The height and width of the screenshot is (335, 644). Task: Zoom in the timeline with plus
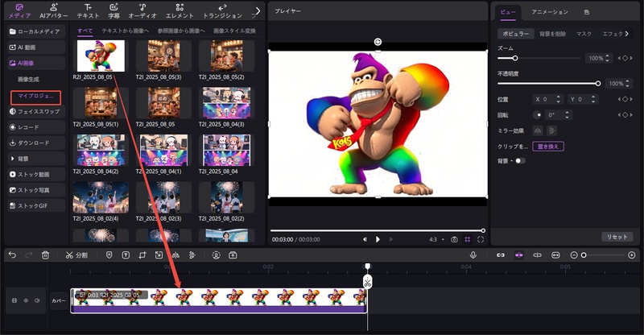[632, 255]
